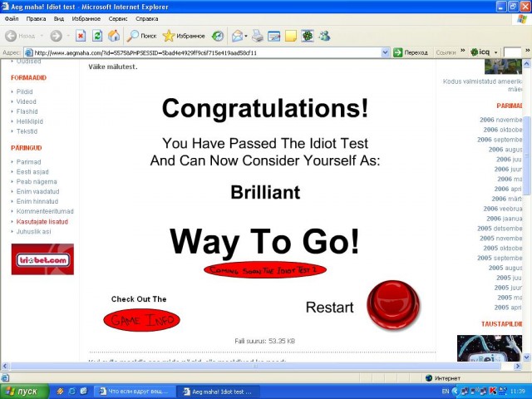Click the horizontal scrollbar left arrow
This screenshot has height=399, width=532.
click(x=5, y=366)
